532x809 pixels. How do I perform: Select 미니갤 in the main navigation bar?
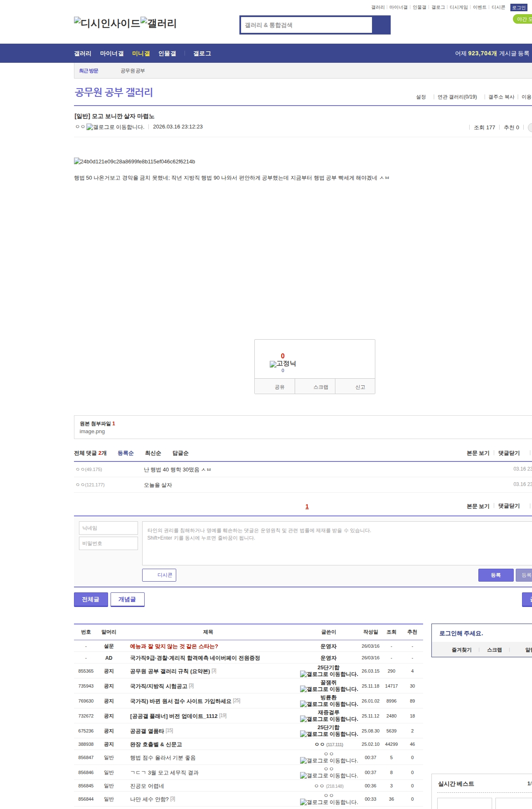point(141,54)
